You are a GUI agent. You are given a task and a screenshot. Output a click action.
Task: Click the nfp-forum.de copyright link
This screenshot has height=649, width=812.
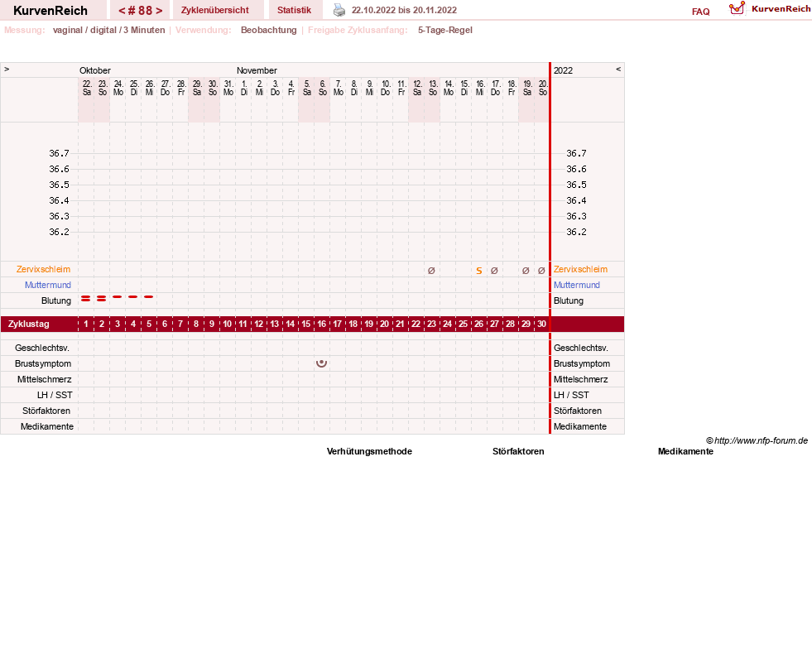pos(757,440)
